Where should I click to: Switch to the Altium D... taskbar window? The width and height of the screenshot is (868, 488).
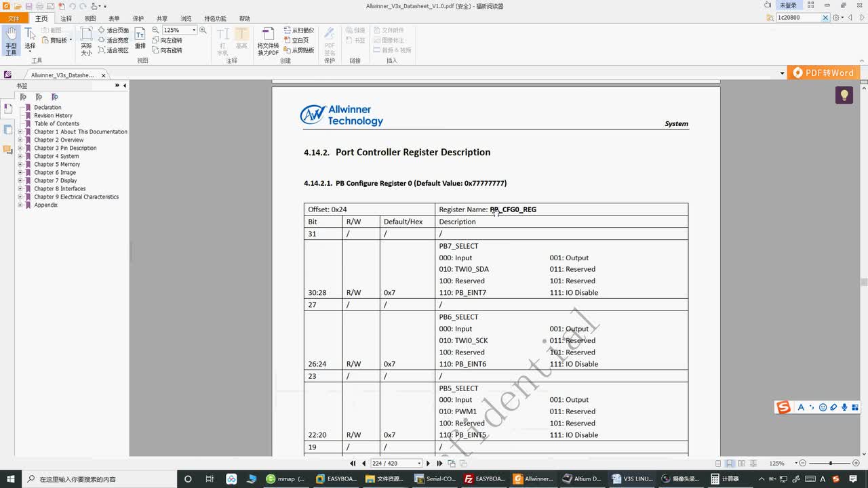point(581,479)
